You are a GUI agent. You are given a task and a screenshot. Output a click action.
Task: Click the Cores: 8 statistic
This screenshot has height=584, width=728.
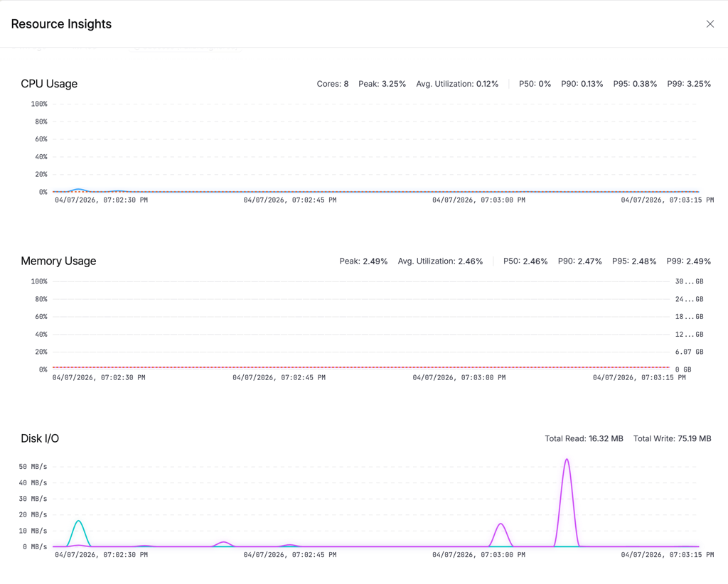(x=333, y=84)
